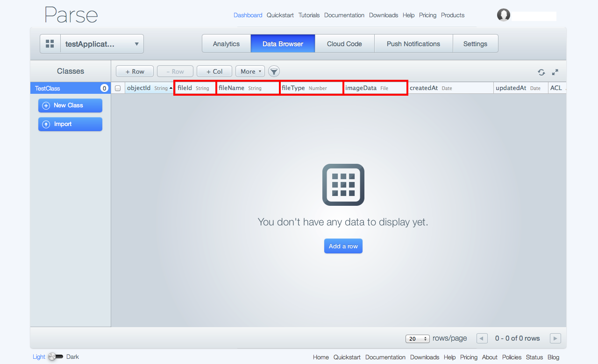
Task: Click the disabled - Row button
Action: point(175,71)
